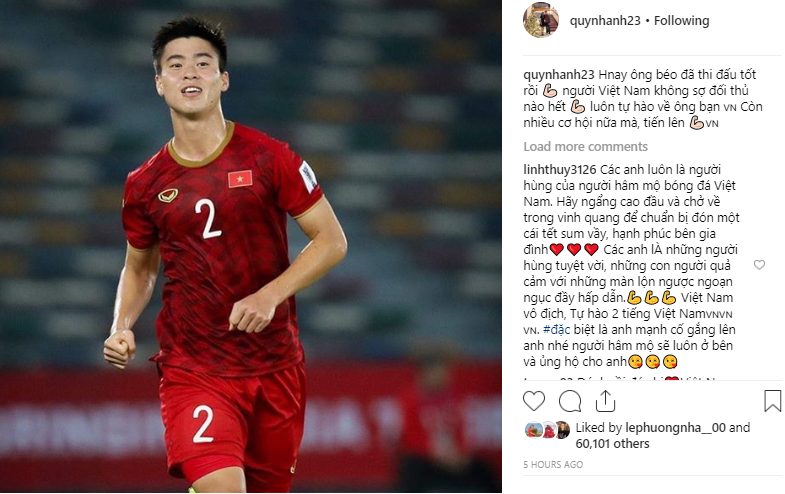Open the comment speech bubble icon

point(570,401)
